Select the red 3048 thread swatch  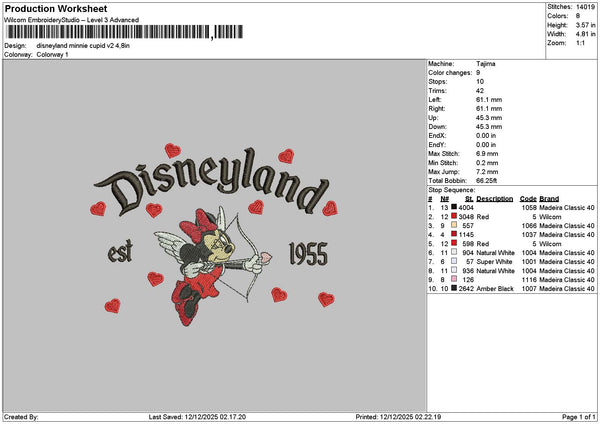455,217
